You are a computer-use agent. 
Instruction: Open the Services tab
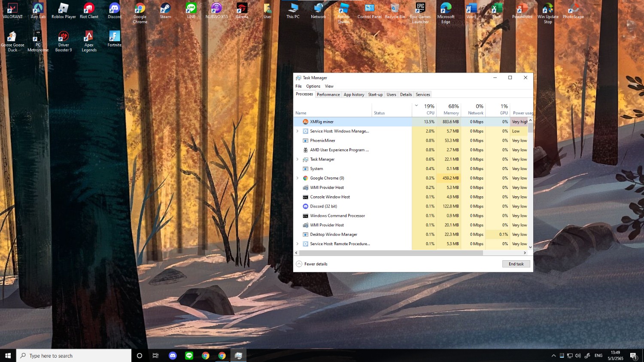click(423, 94)
